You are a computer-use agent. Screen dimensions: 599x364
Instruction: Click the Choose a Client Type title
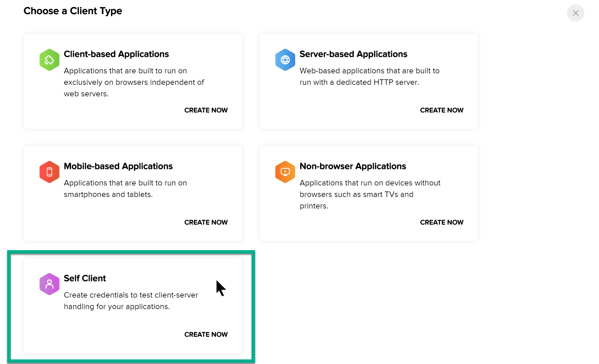pos(73,11)
